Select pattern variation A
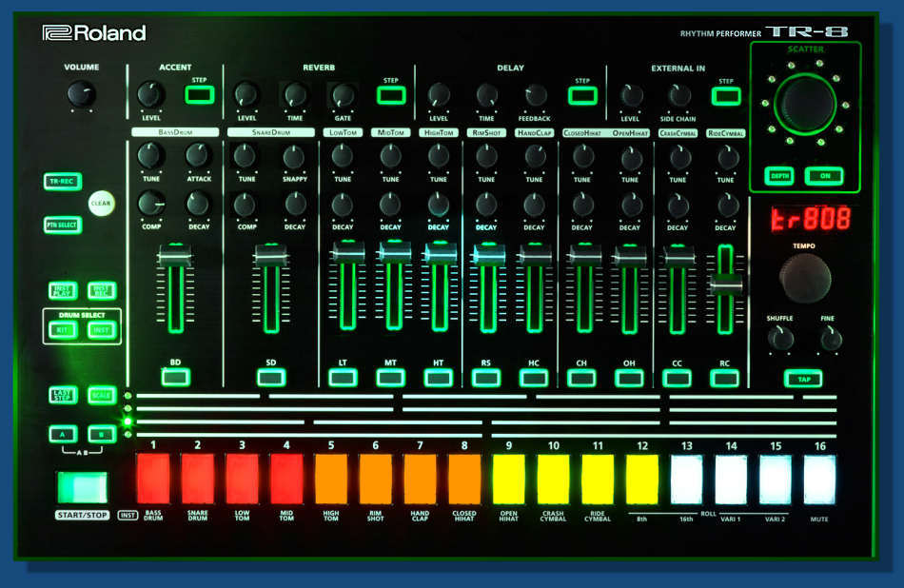Image resolution: width=904 pixels, height=588 pixels. (63, 434)
